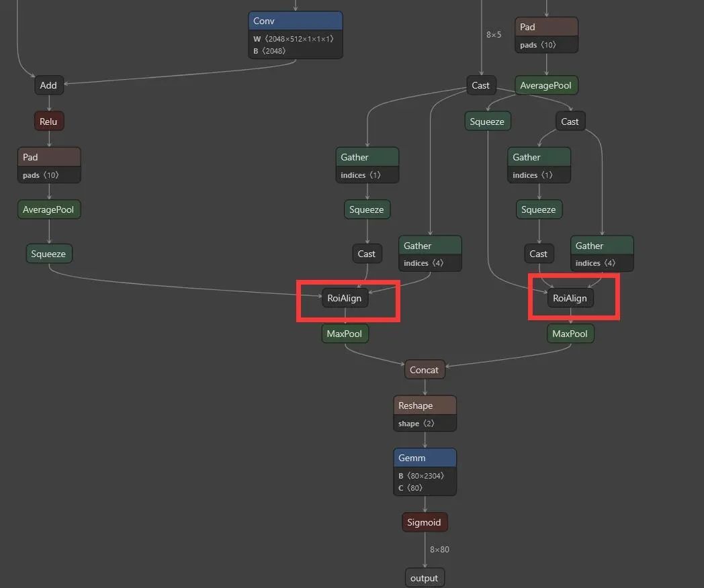Select Gather indices ⟨1⟩ node under right Cast
The width and height of the screenshot is (704, 588).
point(539,165)
